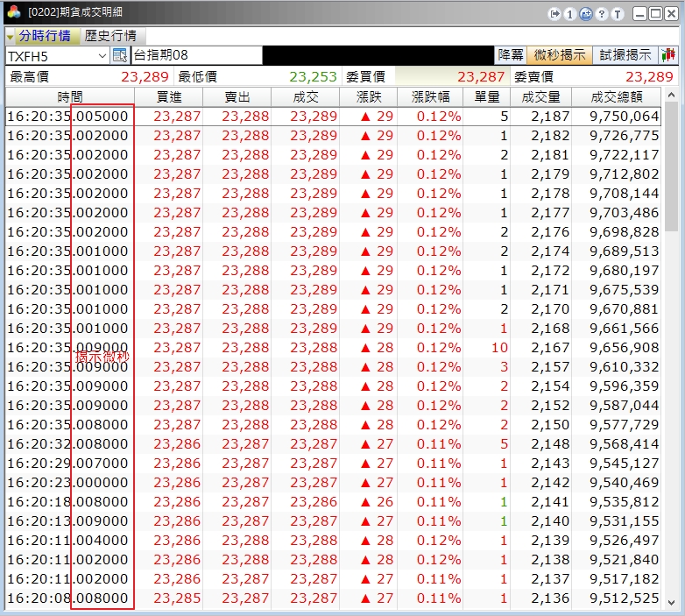Toggle the 降冪 descending sort
Image resolution: width=685 pixels, height=616 pixels.
[x=511, y=55]
